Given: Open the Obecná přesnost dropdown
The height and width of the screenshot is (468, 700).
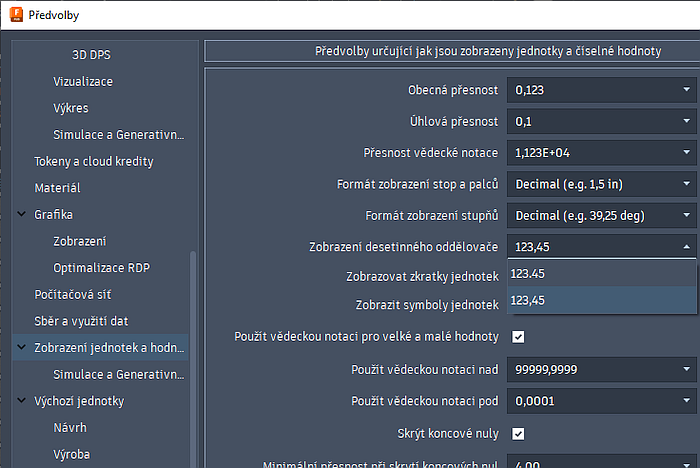Looking at the screenshot, I should point(602,90).
